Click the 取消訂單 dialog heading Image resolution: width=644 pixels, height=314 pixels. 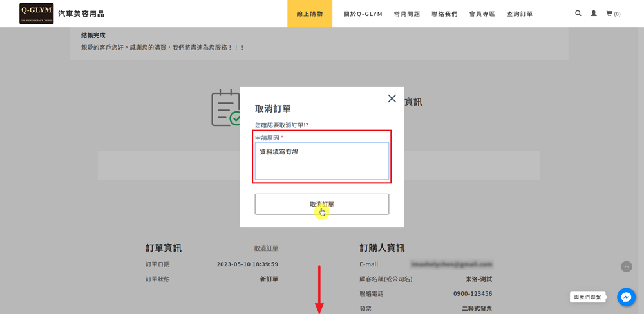273,109
